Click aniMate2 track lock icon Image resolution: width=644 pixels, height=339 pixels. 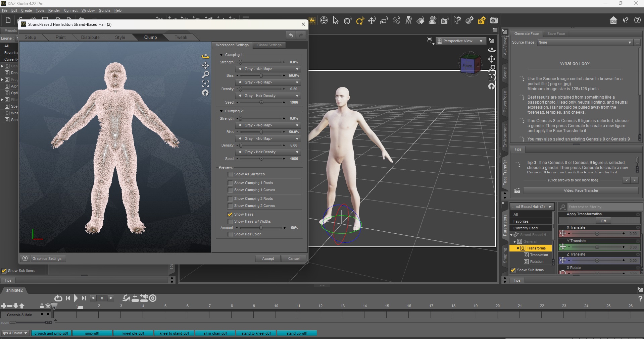click(x=42, y=306)
